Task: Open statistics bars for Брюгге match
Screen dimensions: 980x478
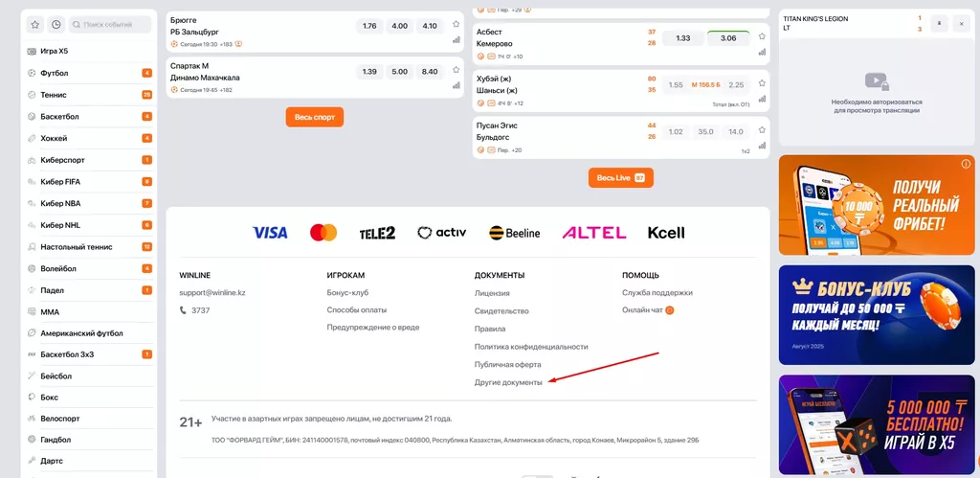Action: coord(456,40)
